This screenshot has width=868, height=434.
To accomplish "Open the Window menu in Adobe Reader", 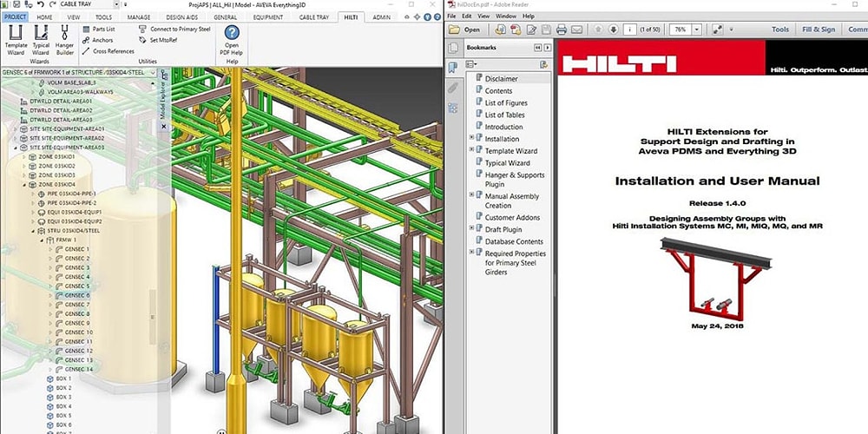I will coord(506,16).
